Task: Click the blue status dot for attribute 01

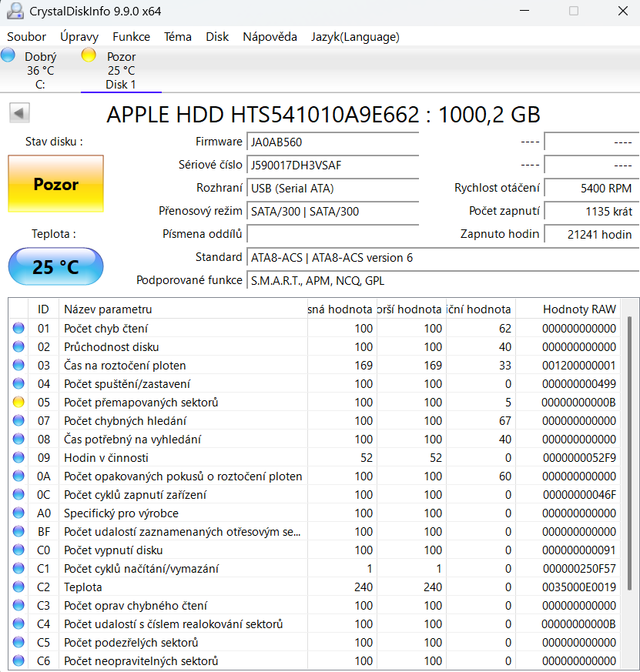Action: point(18,328)
